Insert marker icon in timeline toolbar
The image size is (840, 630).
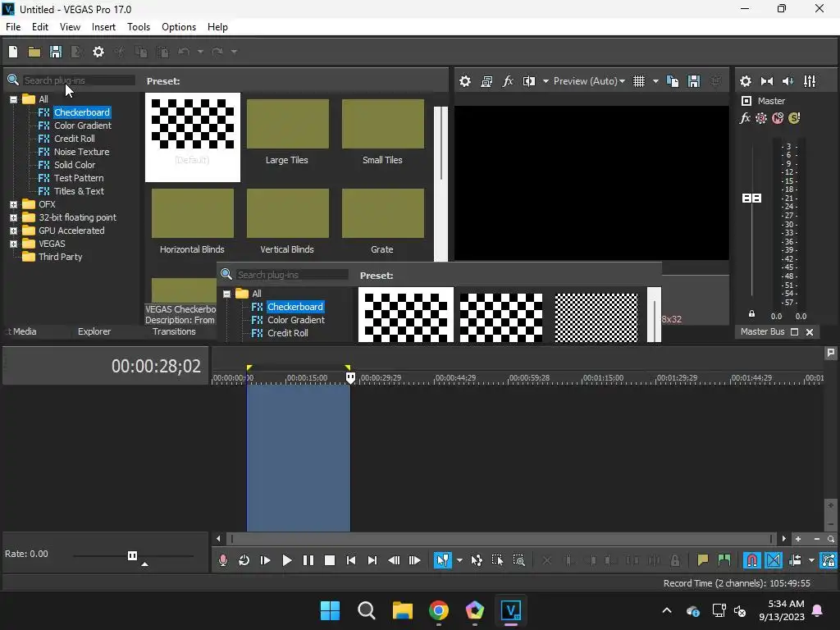point(702,560)
